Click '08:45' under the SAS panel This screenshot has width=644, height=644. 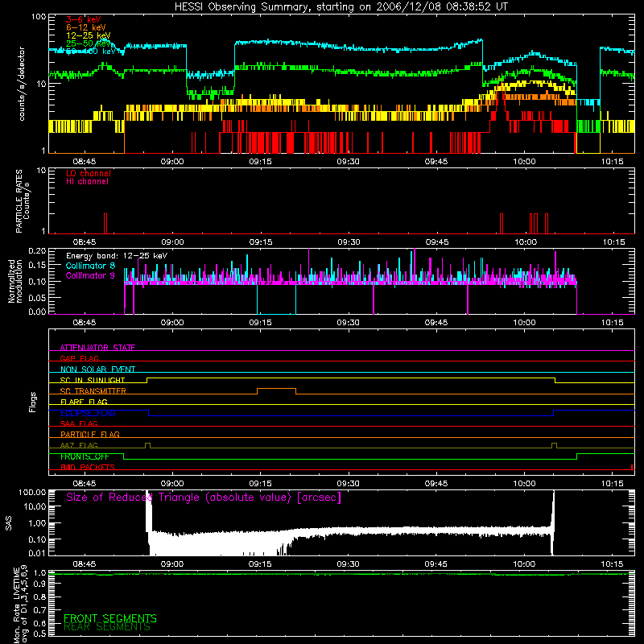(85, 564)
